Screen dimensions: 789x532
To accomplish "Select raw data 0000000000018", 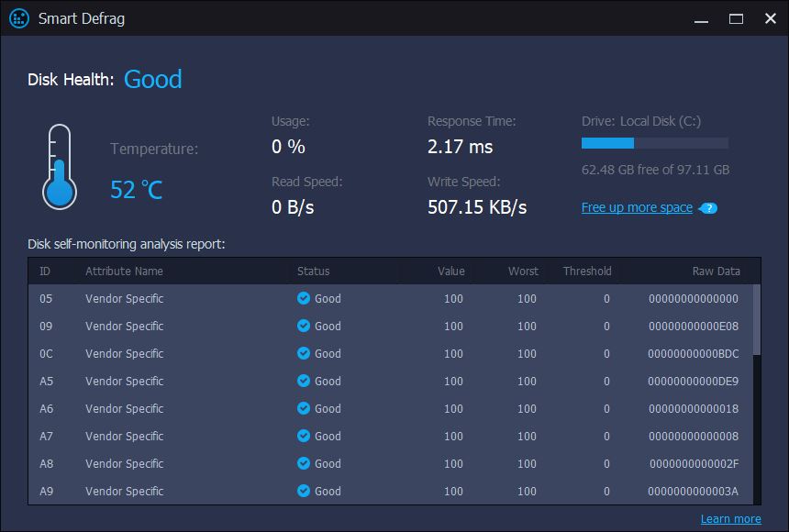I will tap(694, 409).
